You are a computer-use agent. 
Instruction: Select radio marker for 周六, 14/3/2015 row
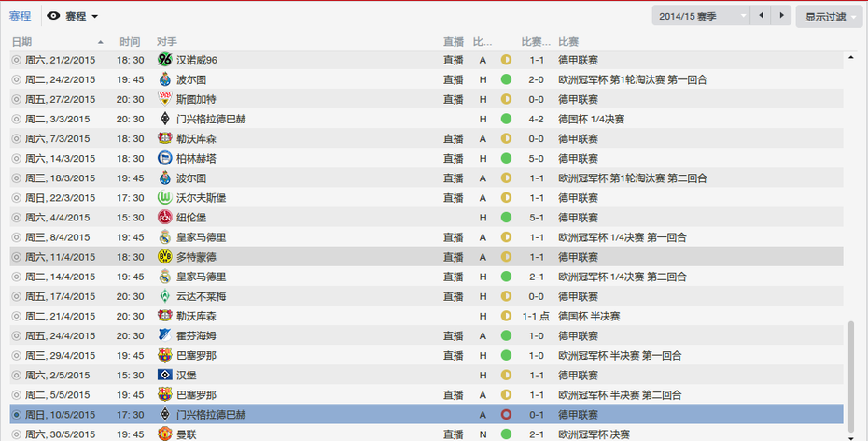16,159
